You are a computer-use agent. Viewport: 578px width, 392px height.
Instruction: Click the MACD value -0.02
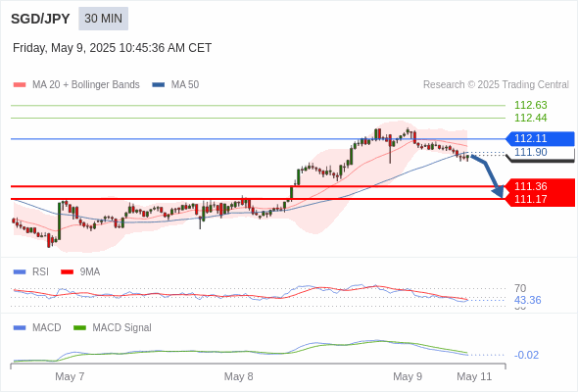point(526,355)
